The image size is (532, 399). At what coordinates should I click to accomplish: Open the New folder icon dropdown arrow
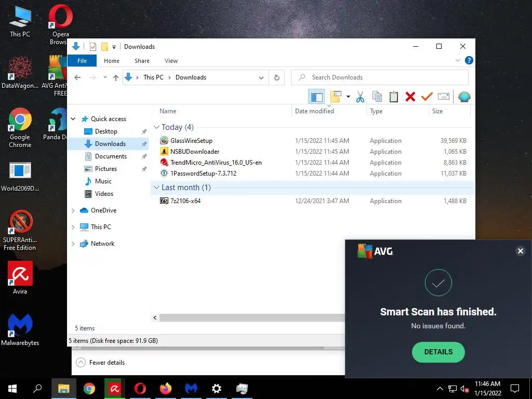(x=348, y=97)
